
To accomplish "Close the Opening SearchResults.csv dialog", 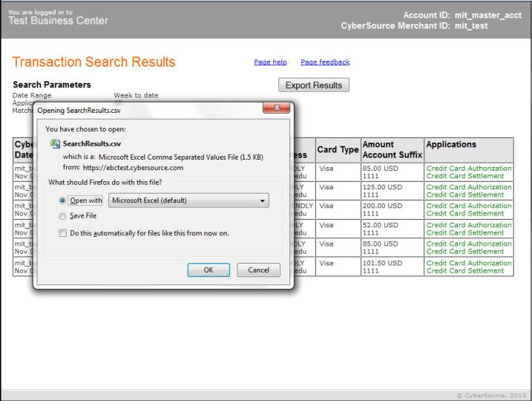I will [x=276, y=110].
